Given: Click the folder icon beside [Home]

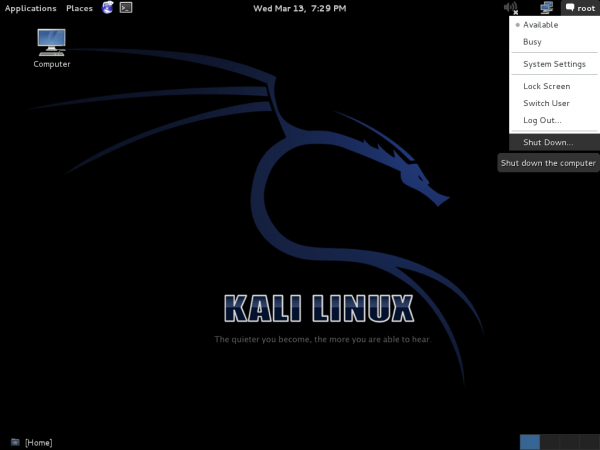Looking at the screenshot, I should pos(15,442).
